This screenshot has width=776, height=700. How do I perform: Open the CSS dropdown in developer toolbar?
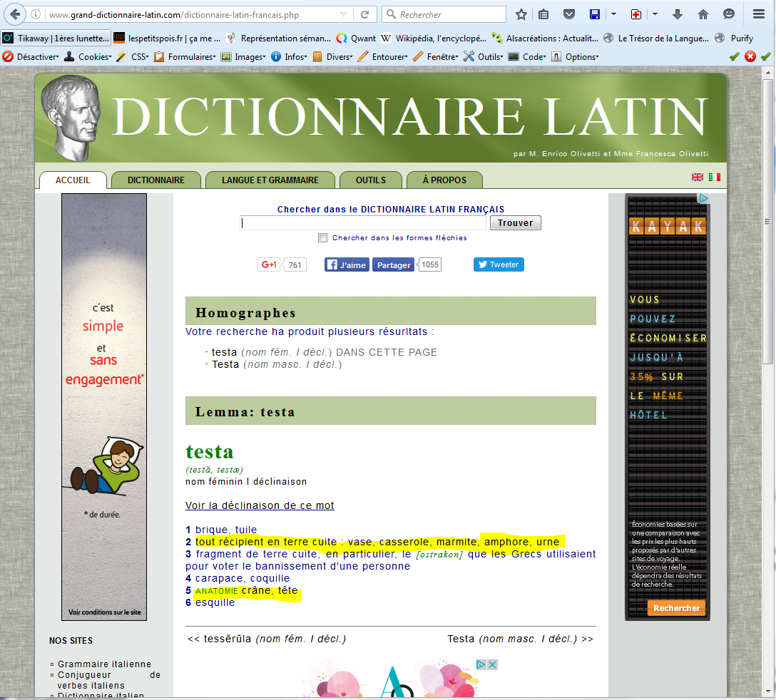point(138,57)
